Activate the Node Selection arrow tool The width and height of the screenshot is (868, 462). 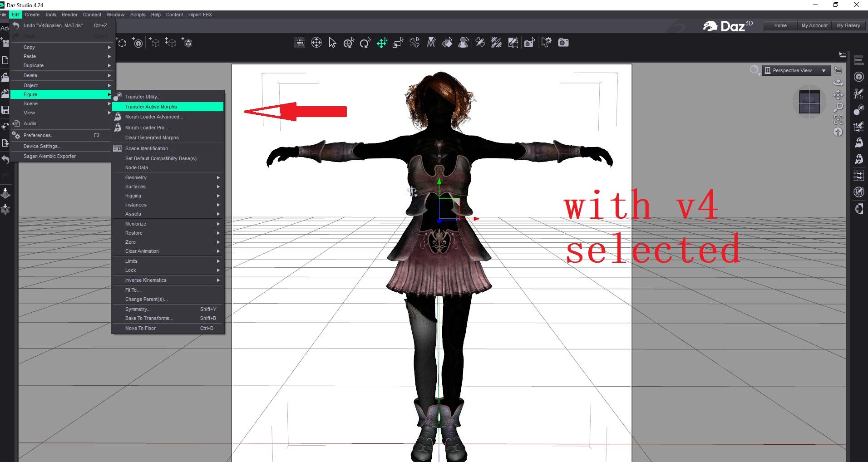(333, 43)
